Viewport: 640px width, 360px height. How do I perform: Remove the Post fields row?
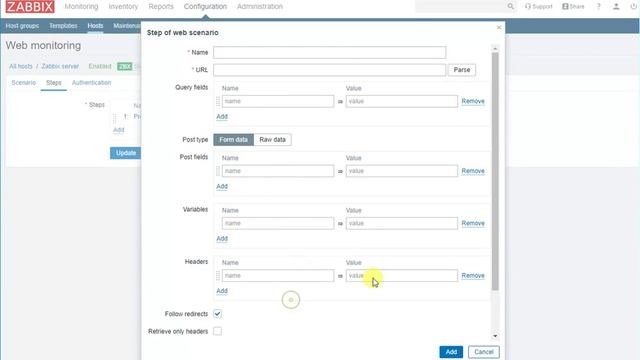point(473,171)
